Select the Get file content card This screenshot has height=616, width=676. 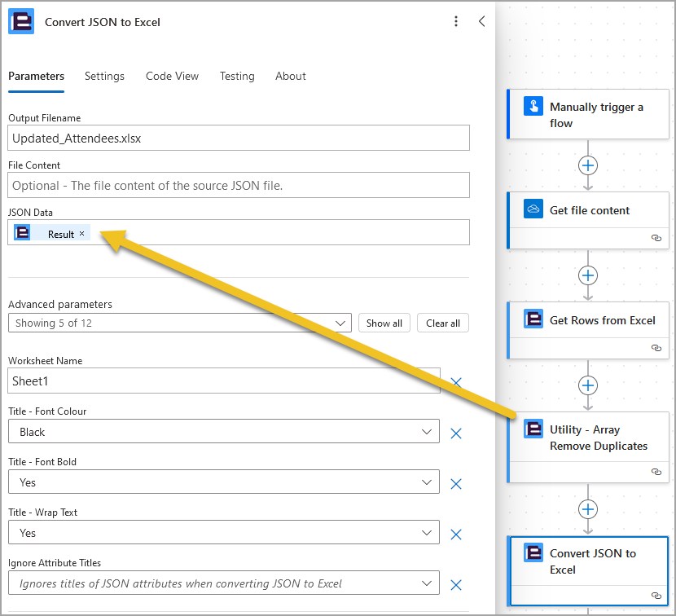588,221
